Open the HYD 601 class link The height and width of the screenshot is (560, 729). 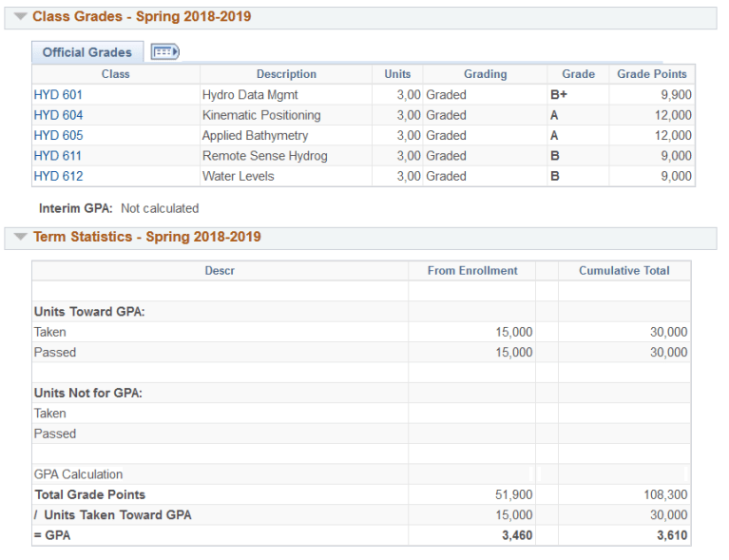coord(58,95)
